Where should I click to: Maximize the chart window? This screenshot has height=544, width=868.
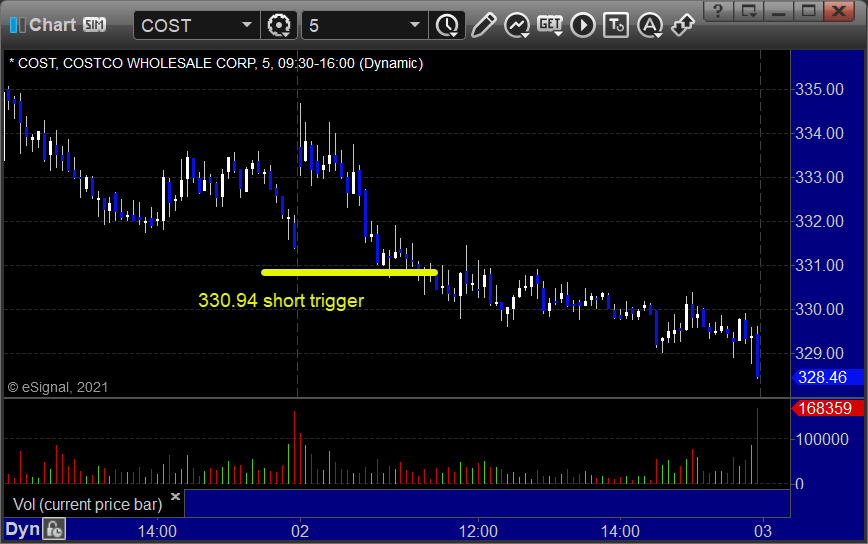coord(809,11)
